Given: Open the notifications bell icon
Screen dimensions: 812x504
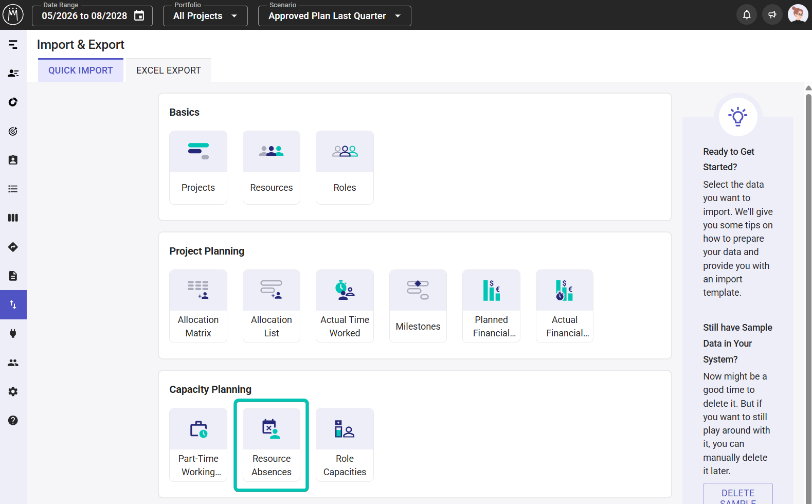Looking at the screenshot, I should pos(747,15).
